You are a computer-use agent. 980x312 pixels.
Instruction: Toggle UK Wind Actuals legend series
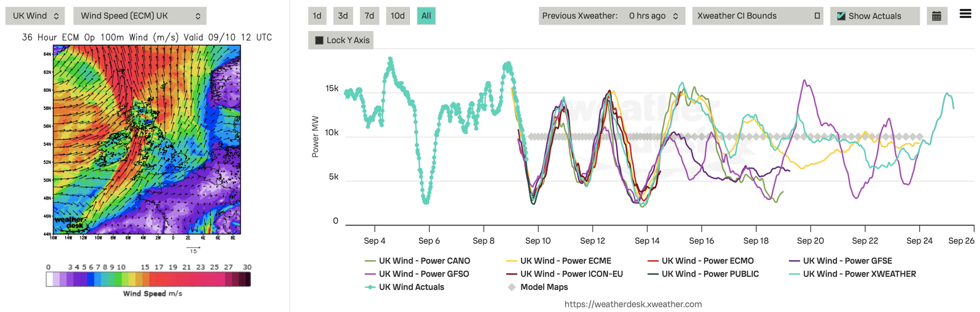(405, 287)
